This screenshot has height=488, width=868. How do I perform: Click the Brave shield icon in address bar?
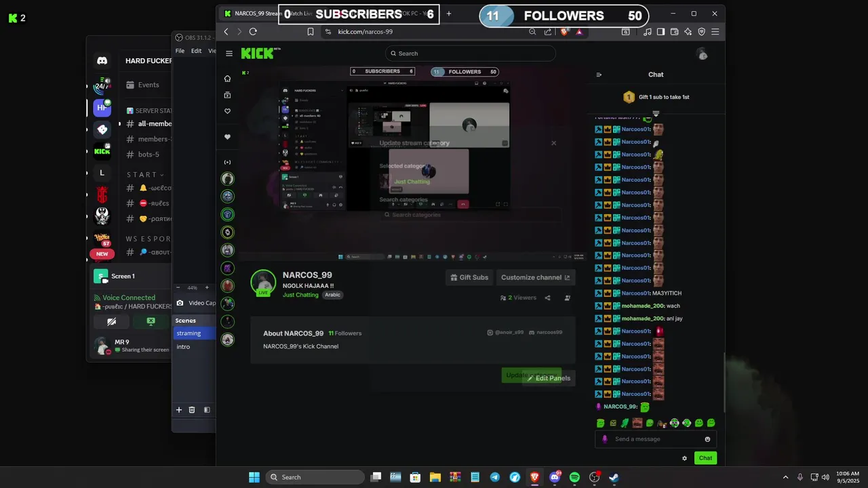click(564, 32)
